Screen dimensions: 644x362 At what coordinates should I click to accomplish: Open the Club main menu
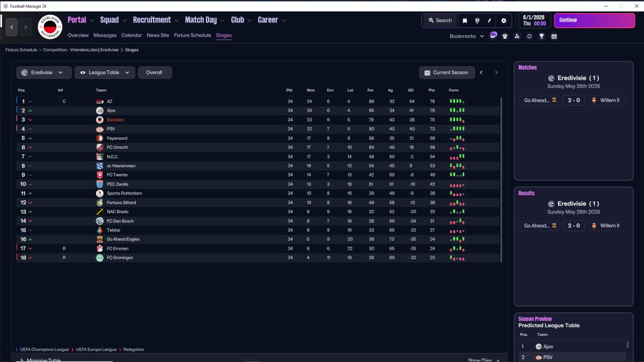pos(237,20)
